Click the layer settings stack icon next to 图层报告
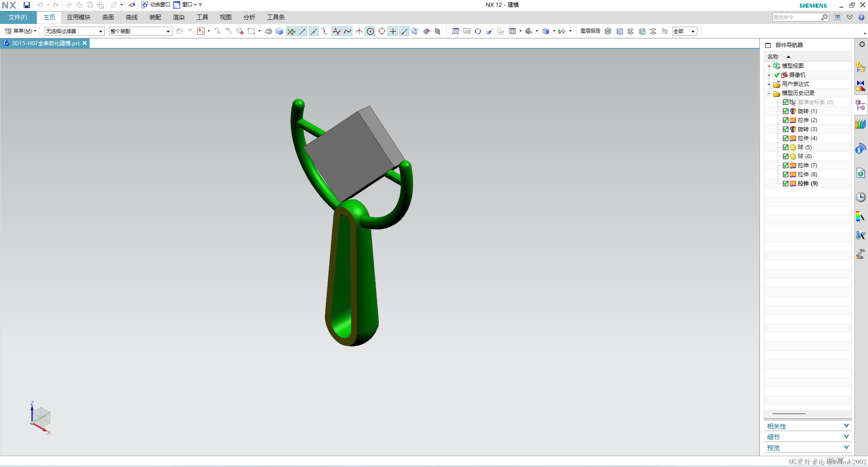The height and width of the screenshot is (467, 868). (608, 31)
